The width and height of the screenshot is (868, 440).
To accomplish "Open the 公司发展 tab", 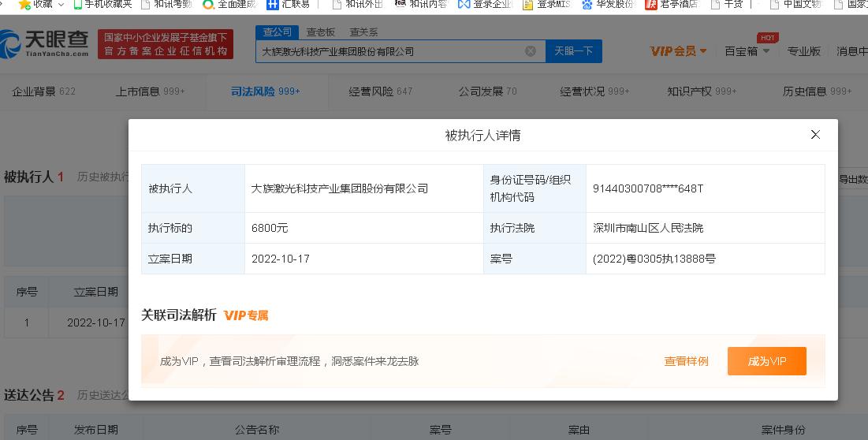I will 487,91.
